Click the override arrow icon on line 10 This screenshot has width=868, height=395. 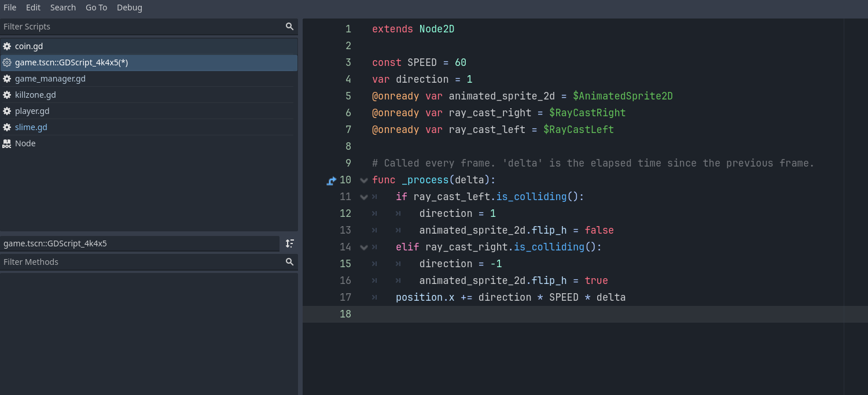tap(332, 180)
